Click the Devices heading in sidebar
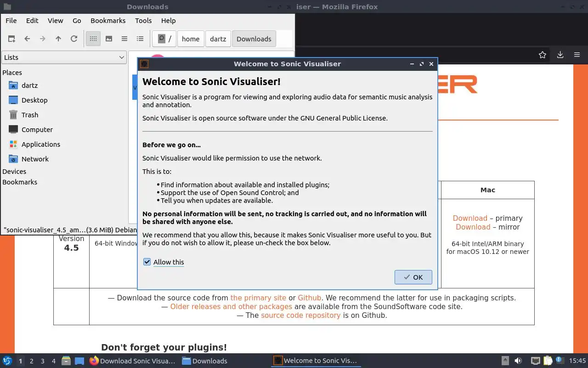Image resolution: width=588 pixels, height=368 pixels. click(x=14, y=171)
